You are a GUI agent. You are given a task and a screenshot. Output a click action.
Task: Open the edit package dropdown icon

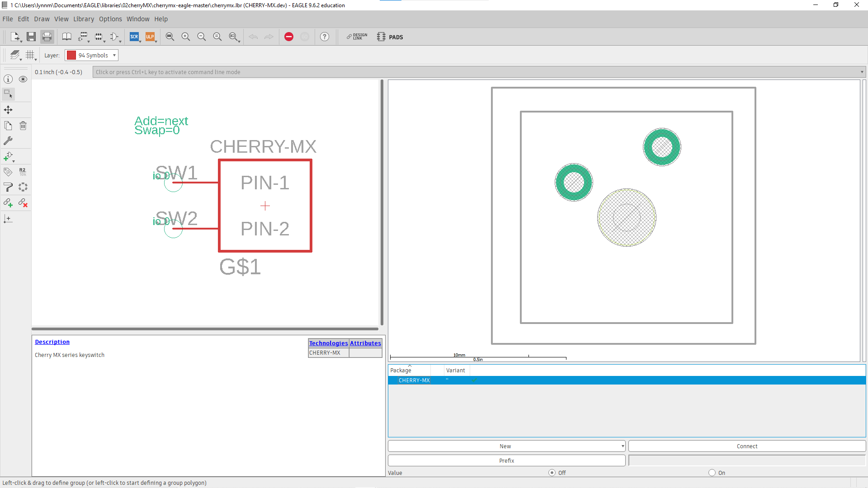[99, 37]
